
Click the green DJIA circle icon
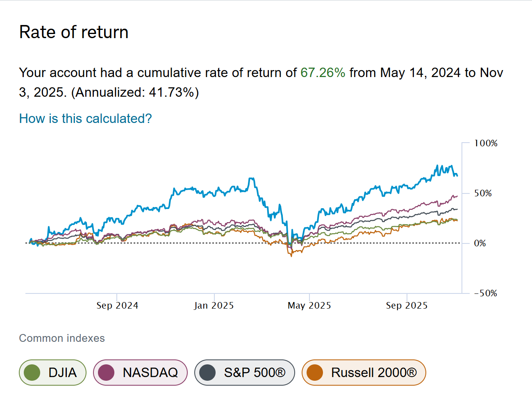[33, 372]
